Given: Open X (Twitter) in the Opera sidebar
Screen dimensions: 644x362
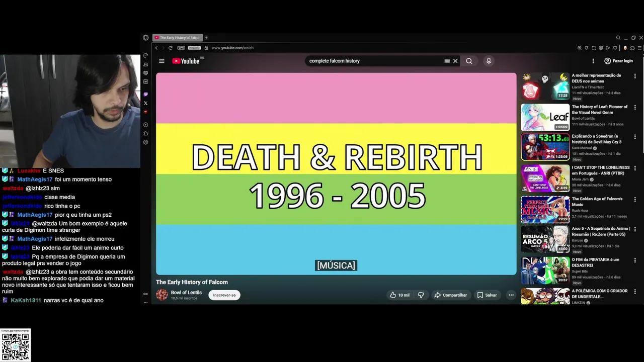Looking at the screenshot, I should pyautogui.click(x=146, y=103).
